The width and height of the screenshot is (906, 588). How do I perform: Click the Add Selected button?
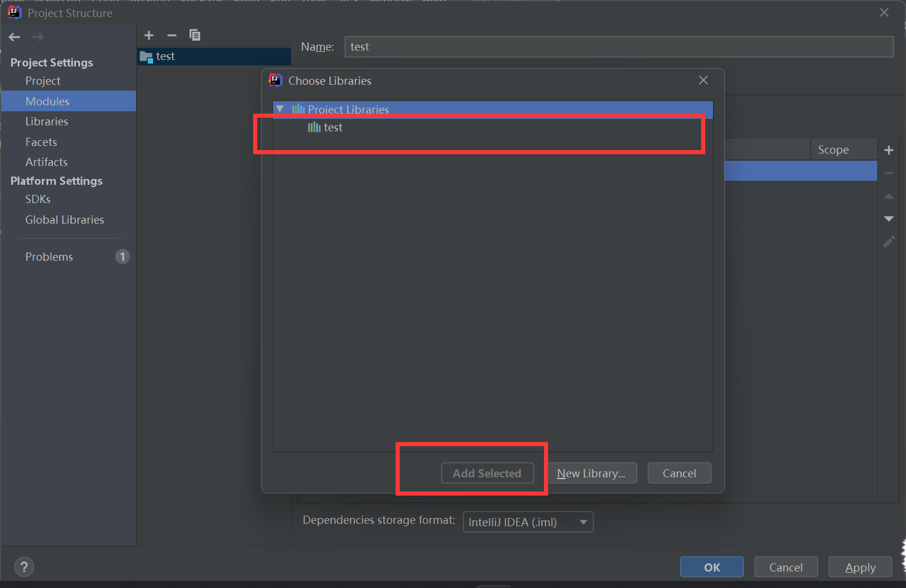click(x=487, y=473)
